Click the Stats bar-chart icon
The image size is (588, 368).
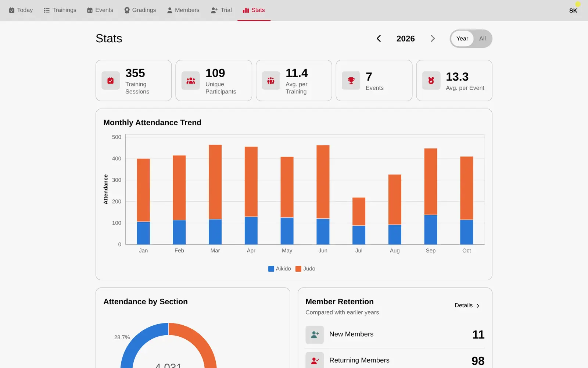click(x=246, y=10)
